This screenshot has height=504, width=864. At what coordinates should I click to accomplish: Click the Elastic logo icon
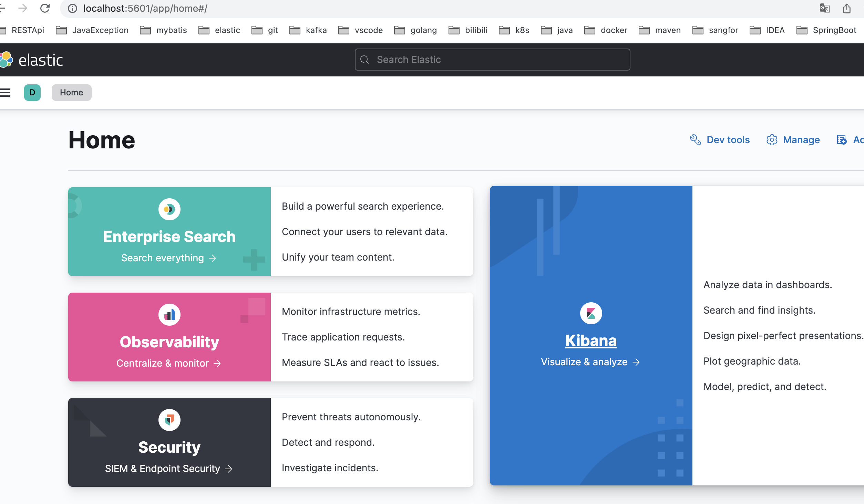pos(6,60)
